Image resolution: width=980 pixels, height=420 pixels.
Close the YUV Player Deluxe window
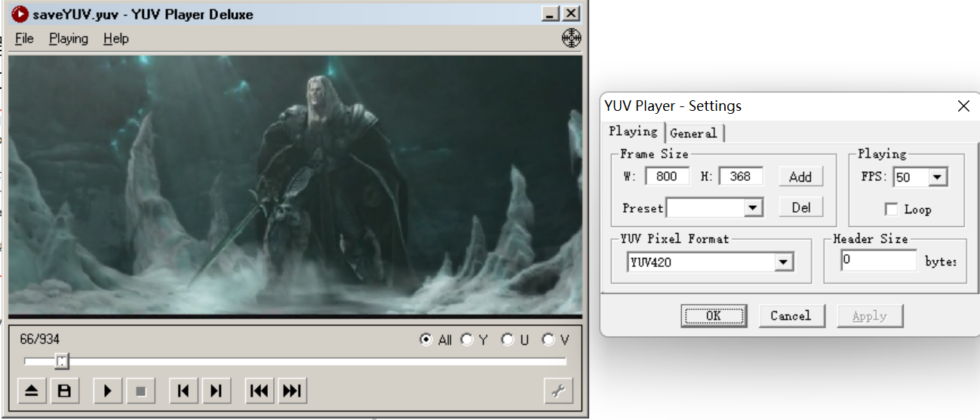(x=572, y=14)
